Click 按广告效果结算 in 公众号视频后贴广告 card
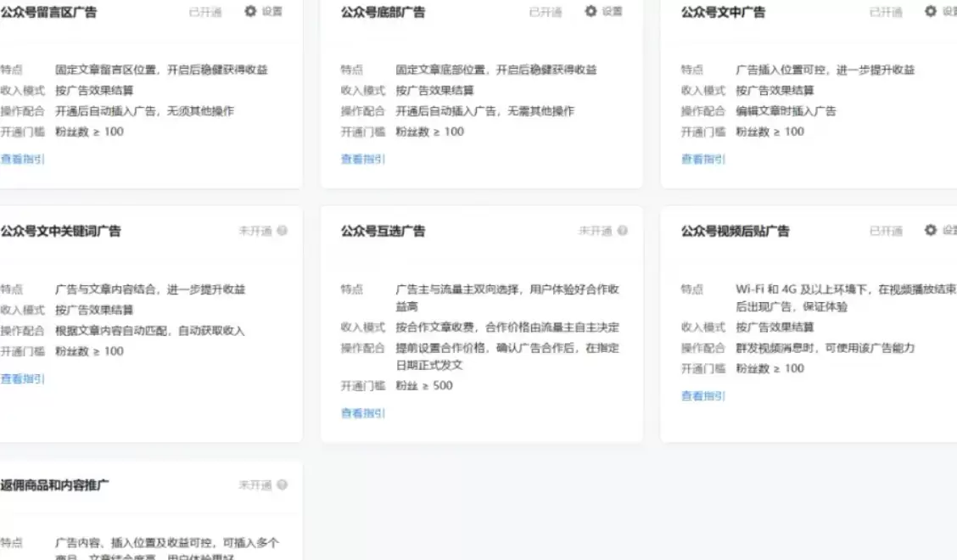 [x=774, y=328]
